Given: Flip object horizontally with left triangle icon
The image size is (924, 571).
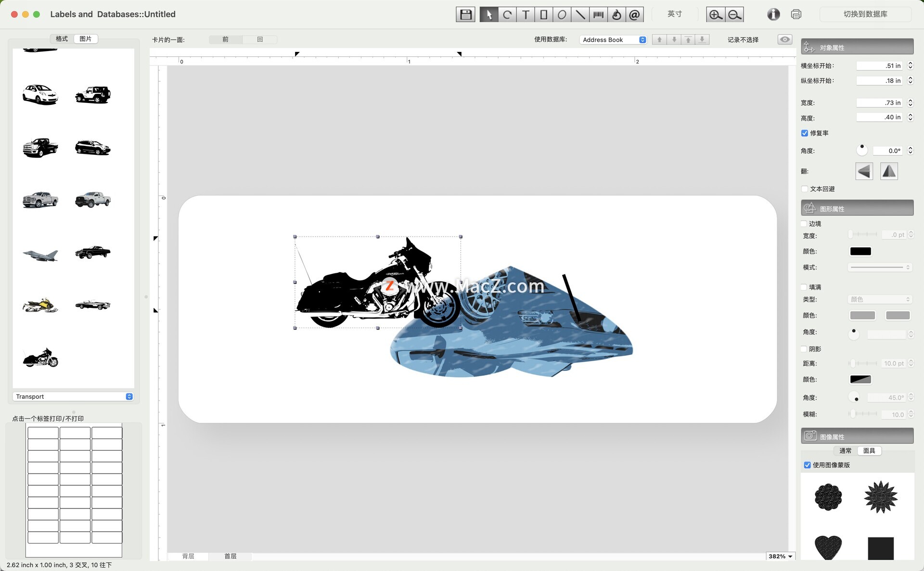Looking at the screenshot, I should coord(864,171).
